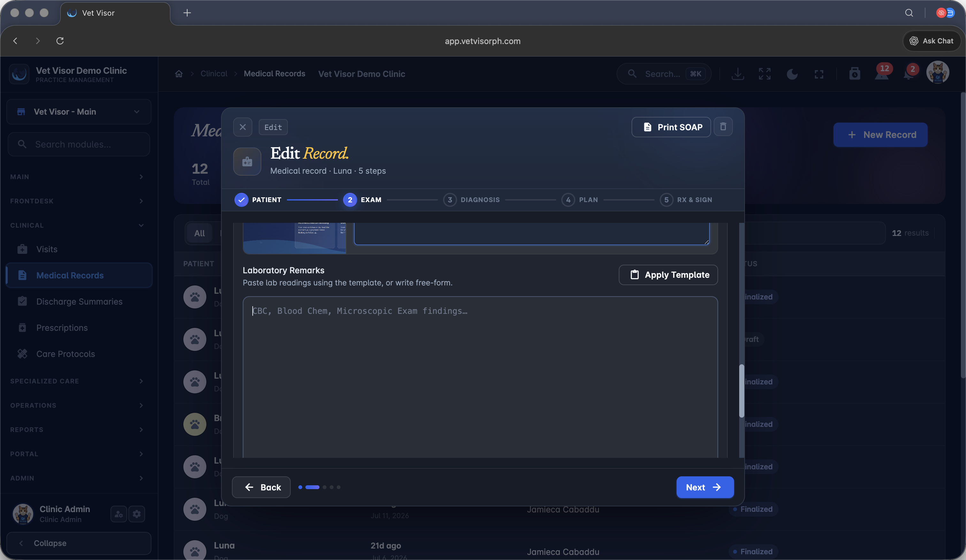Click the step progress dots beside Back
The height and width of the screenshot is (560, 966).
point(319,487)
